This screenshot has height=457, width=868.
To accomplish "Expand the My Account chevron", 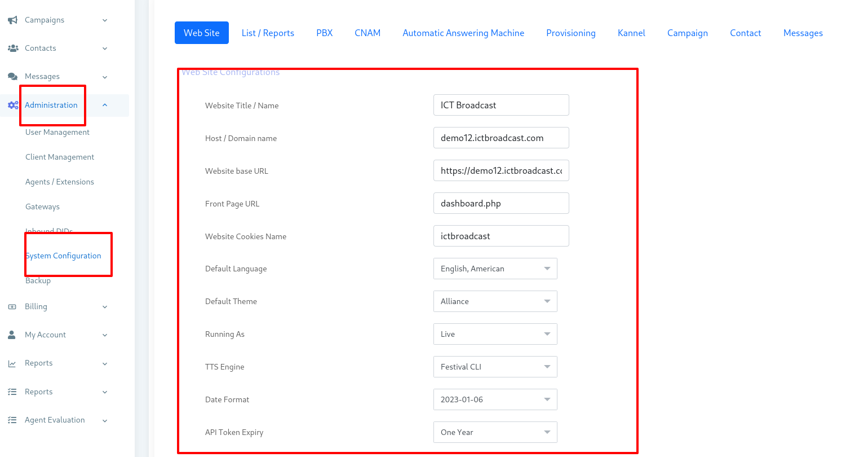I will [105, 335].
